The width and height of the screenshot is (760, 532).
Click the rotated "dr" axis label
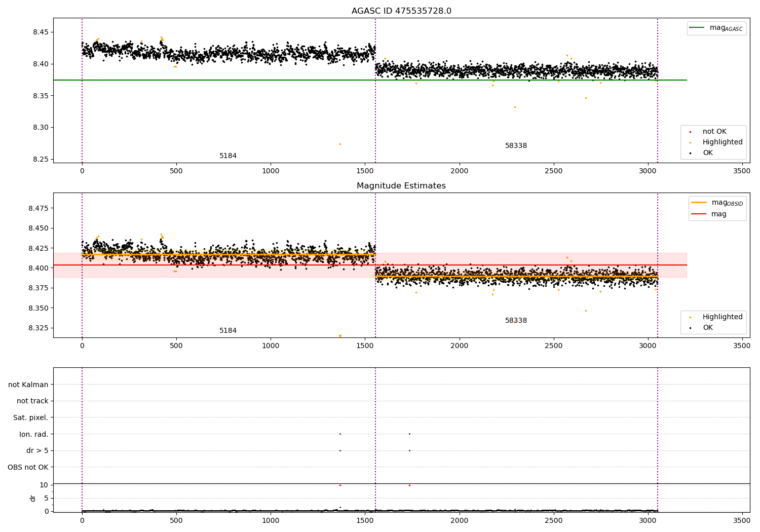33,498
